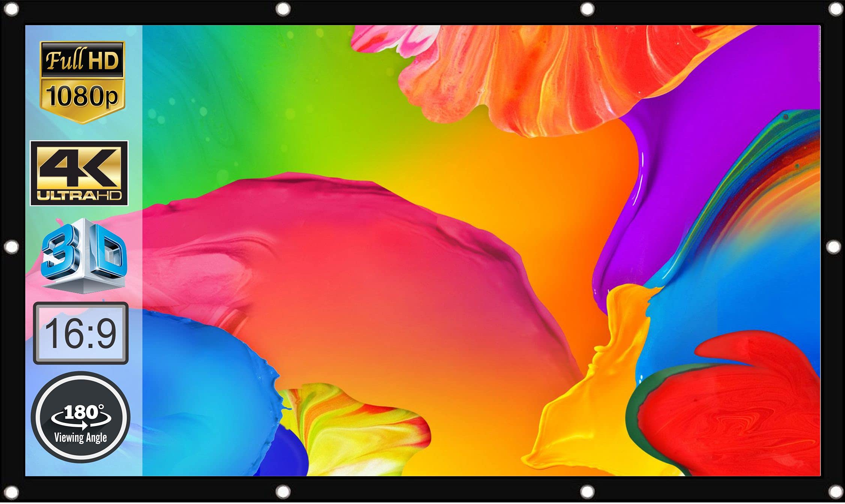This screenshot has height=504, width=845.
Task: Click the left grommet along the bottom border
Action: [283, 491]
